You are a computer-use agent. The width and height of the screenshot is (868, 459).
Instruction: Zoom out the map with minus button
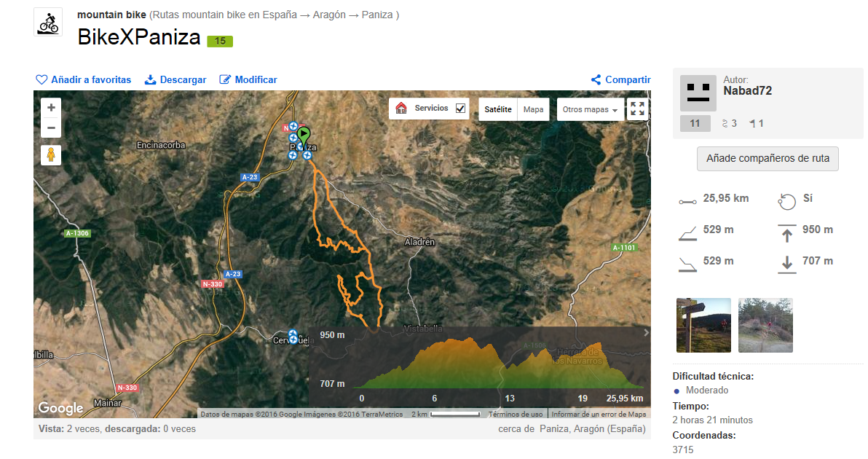tap(51, 128)
